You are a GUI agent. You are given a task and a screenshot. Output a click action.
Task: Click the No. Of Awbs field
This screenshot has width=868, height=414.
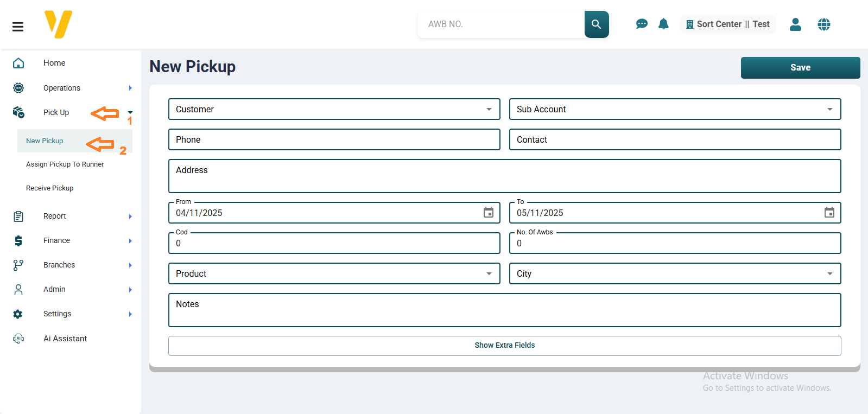coord(675,243)
